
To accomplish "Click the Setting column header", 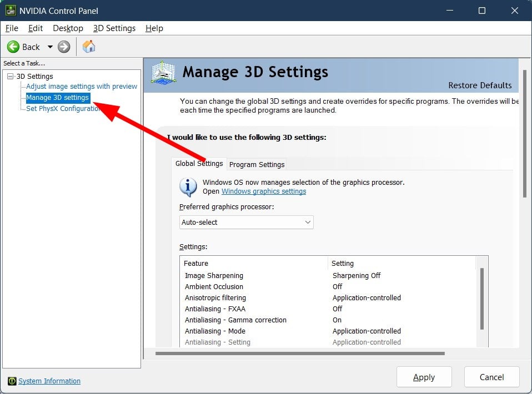I will tap(401, 264).
